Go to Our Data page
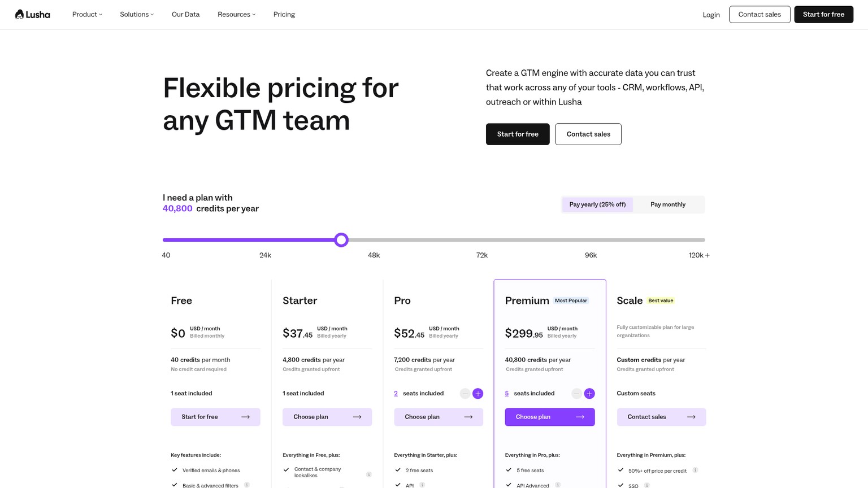868x488 pixels. (185, 14)
